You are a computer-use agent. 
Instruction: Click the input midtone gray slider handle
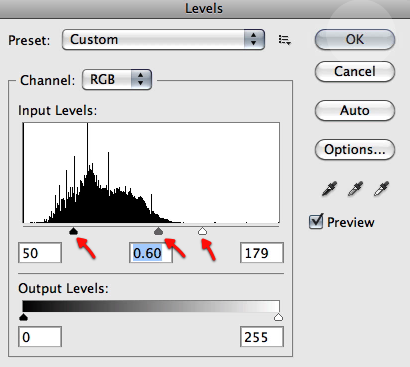coord(158,231)
